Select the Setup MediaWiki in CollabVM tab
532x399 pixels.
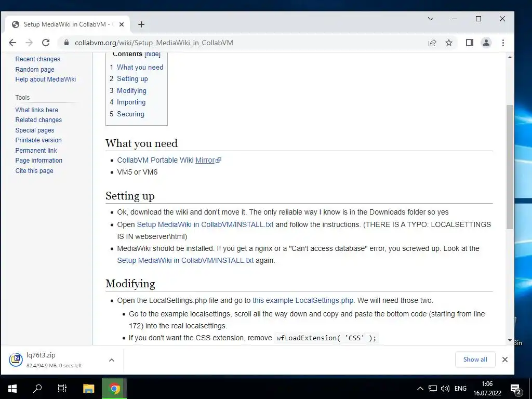pyautogui.click(x=68, y=24)
